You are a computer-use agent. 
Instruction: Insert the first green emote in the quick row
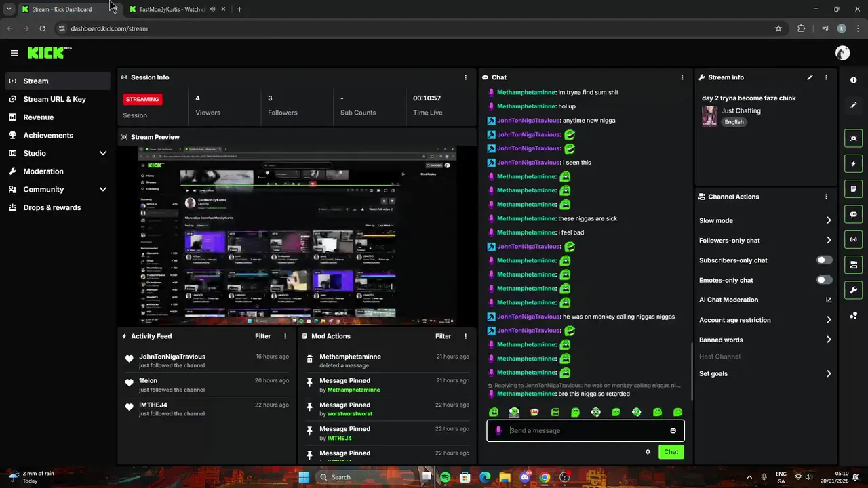(x=494, y=412)
